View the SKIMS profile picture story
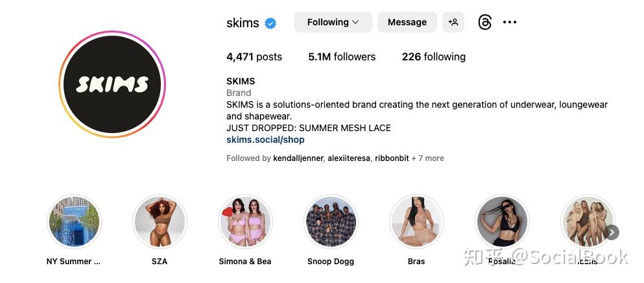This screenshot has height=283, width=644. (x=112, y=84)
